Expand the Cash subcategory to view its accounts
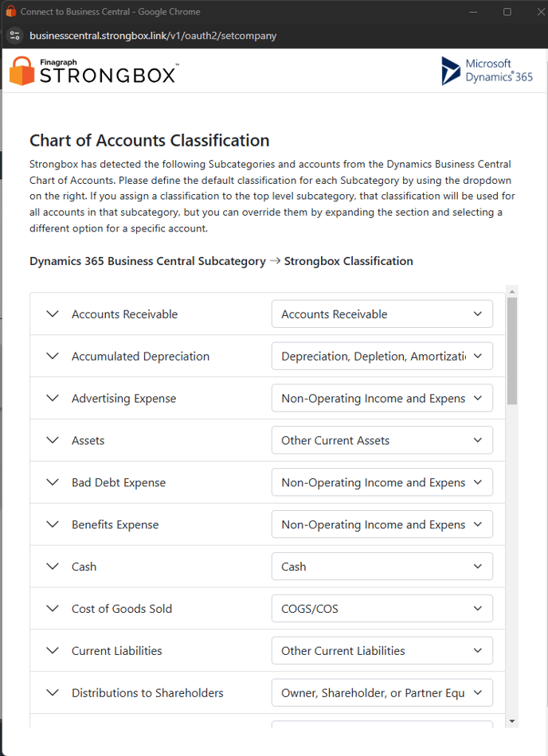Screen dimensions: 548x756 pyautogui.click(x=52, y=566)
